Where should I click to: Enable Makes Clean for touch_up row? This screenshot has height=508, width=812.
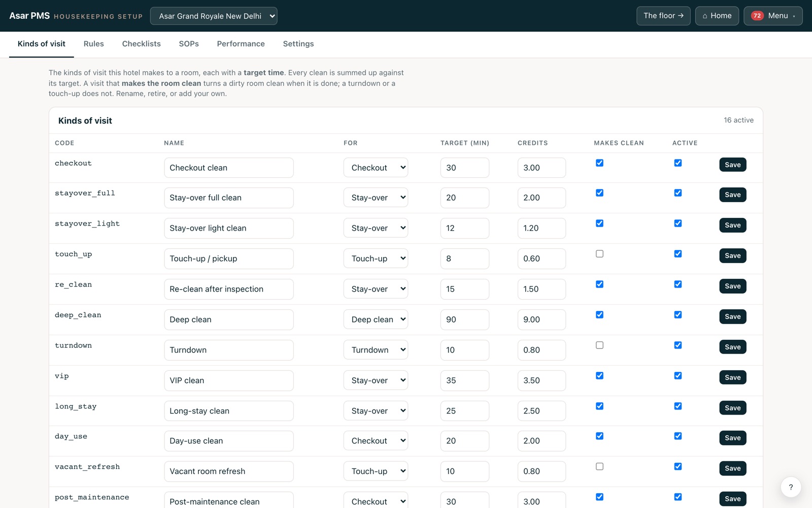pos(599,254)
